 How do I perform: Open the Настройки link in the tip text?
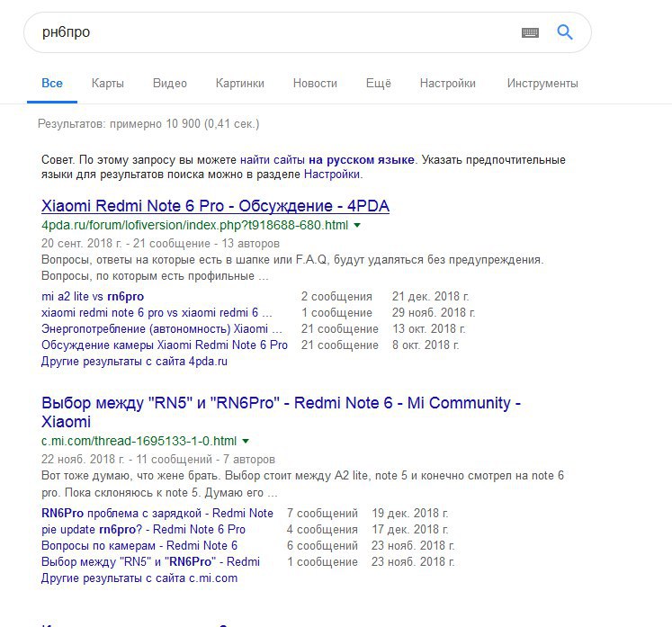332,175
